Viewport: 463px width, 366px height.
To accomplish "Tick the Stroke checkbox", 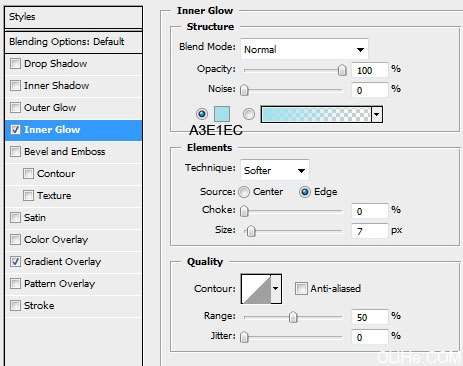I will click(x=15, y=305).
